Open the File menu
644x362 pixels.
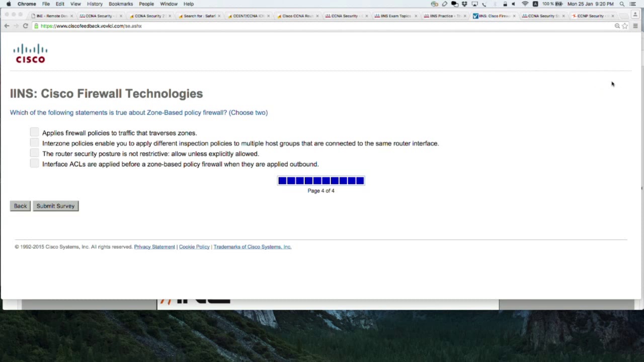click(46, 4)
